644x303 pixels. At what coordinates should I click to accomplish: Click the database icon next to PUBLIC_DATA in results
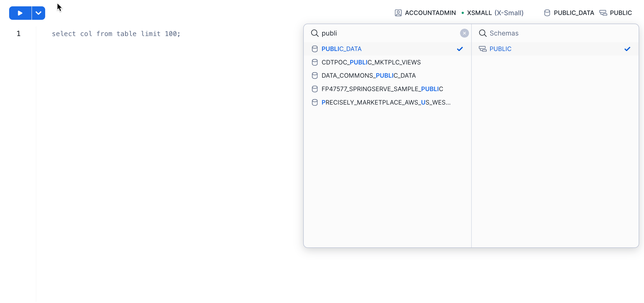(315, 49)
